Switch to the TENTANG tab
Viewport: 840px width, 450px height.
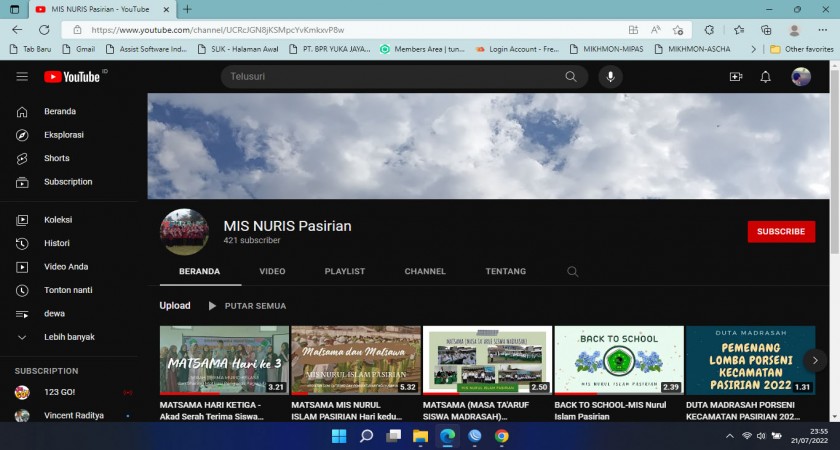coord(505,271)
